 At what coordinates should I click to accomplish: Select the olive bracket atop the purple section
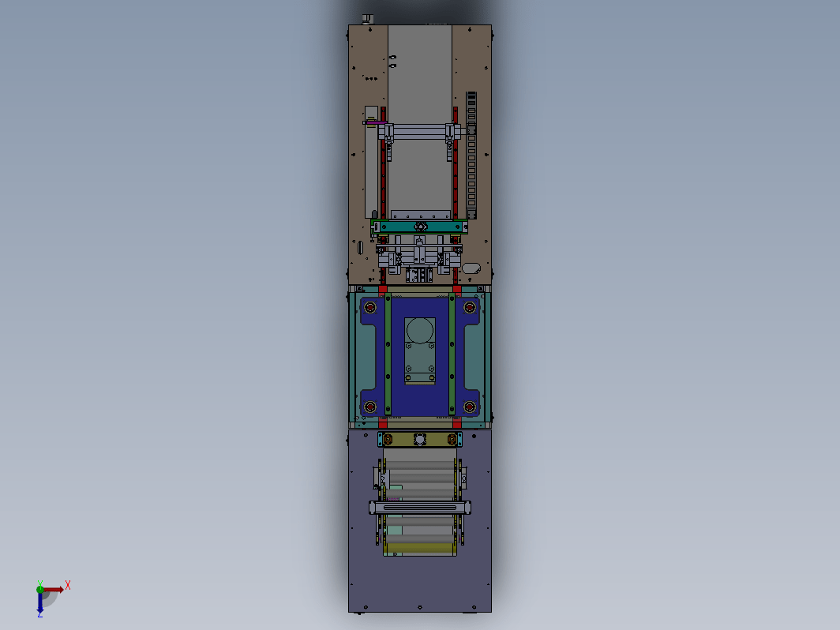pos(420,439)
